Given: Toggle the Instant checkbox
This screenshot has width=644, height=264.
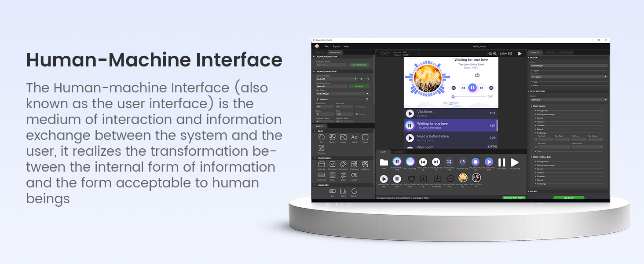Looking at the screenshot, I should (x=357, y=114).
